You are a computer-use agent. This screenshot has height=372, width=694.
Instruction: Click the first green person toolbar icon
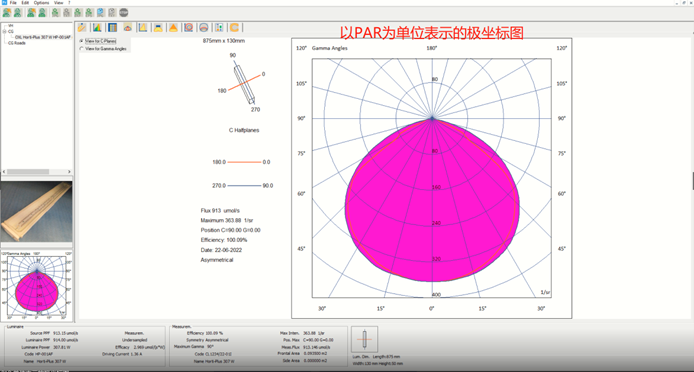pyautogui.click(x=7, y=12)
